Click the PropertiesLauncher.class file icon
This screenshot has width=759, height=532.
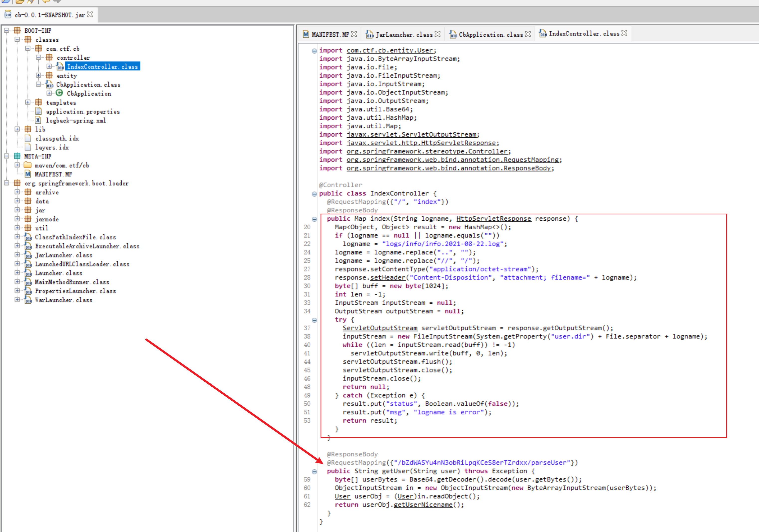click(28, 291)
